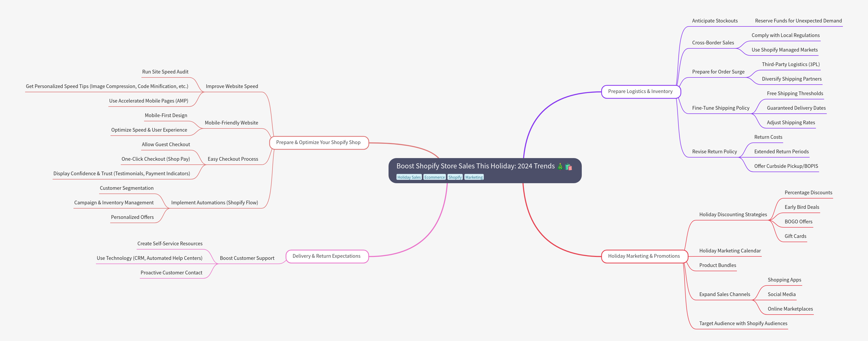Viewport: 868px width, 341px height.
Task: Click 'Guaranteed Delivery Dates'
Action: (x=796, y=108)
